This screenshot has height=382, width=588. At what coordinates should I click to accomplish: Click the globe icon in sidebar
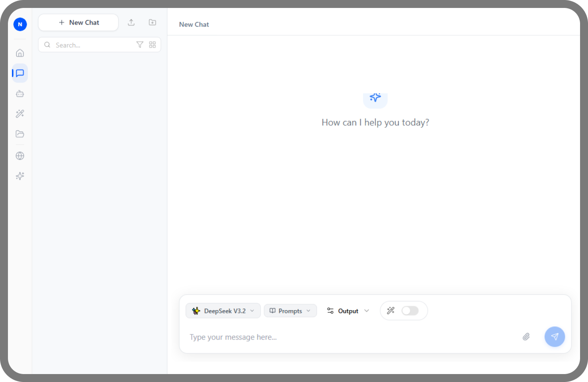(x=20, y=156)
